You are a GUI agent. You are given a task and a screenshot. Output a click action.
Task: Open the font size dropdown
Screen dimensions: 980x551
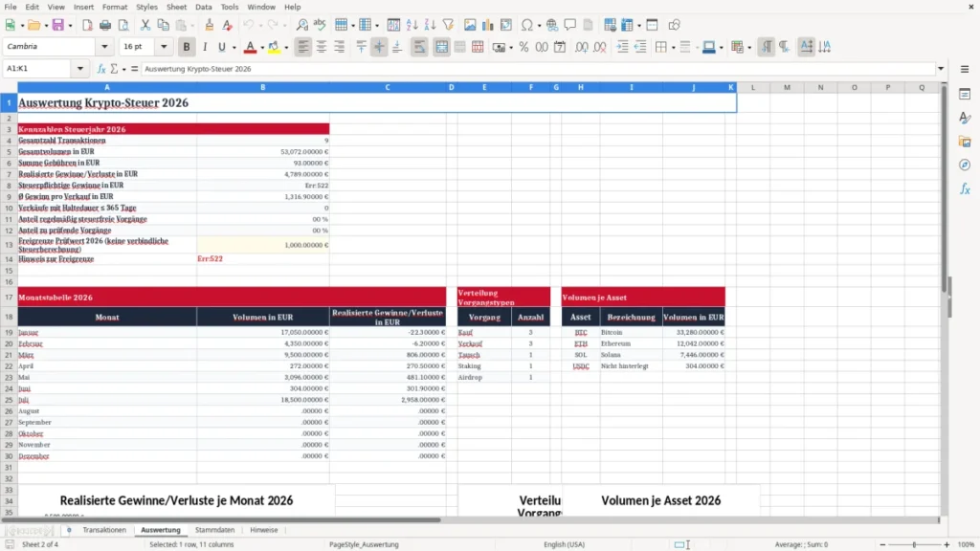click(x=164, y=47)
